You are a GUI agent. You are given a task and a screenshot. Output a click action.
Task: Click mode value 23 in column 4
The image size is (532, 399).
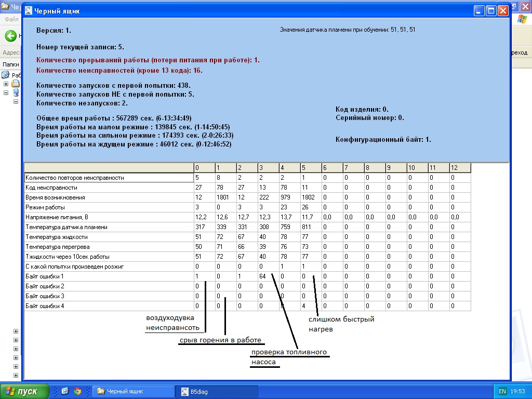290,207
